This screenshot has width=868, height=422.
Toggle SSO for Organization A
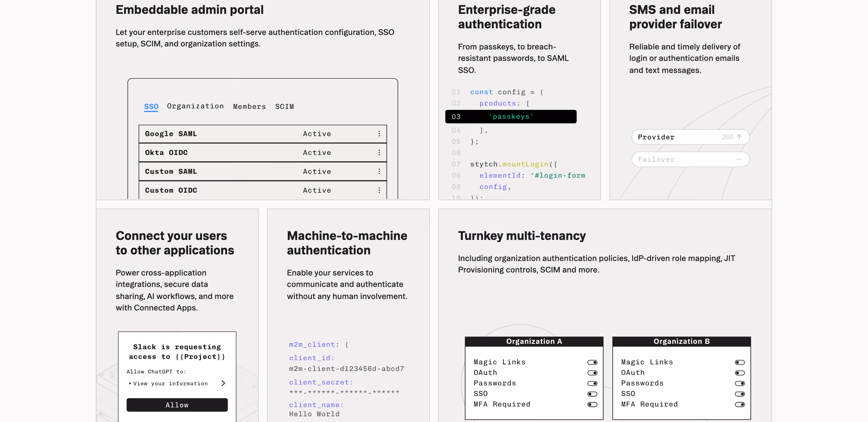tap(592, 394)
